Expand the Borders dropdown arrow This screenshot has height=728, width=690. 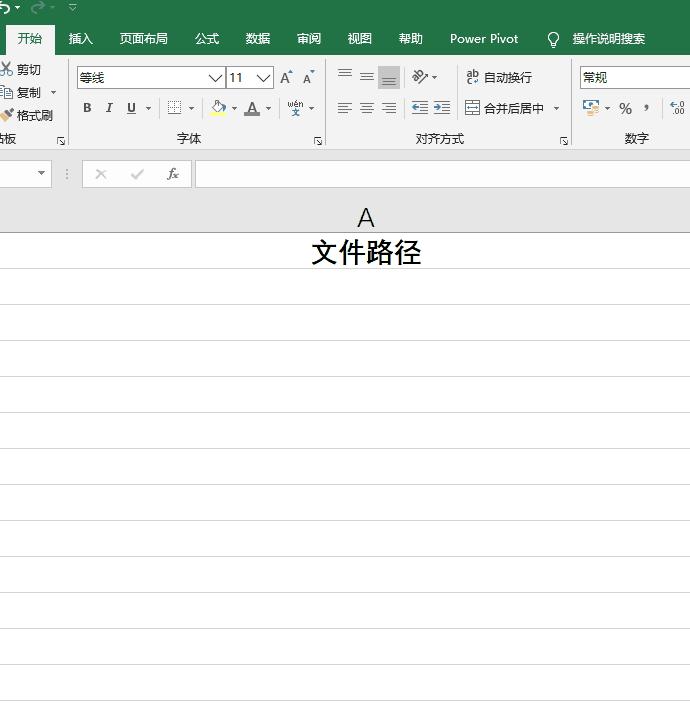coord(191,109)
